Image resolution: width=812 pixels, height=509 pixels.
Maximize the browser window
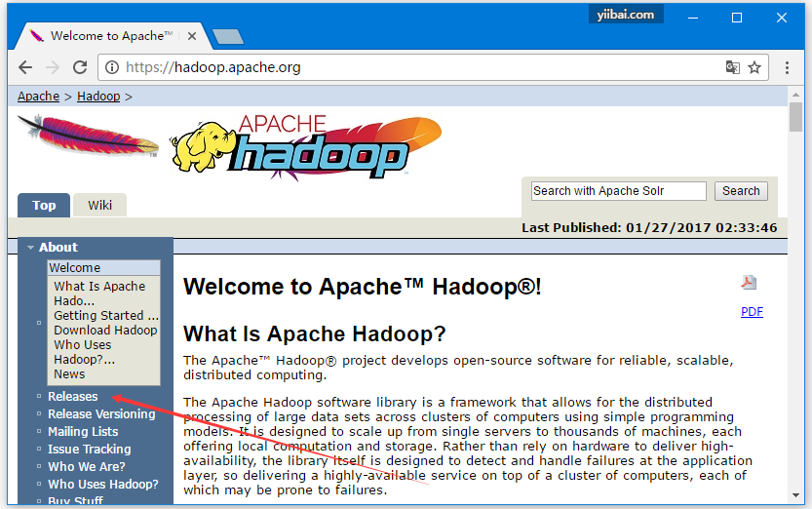click(x=737, y=18)
